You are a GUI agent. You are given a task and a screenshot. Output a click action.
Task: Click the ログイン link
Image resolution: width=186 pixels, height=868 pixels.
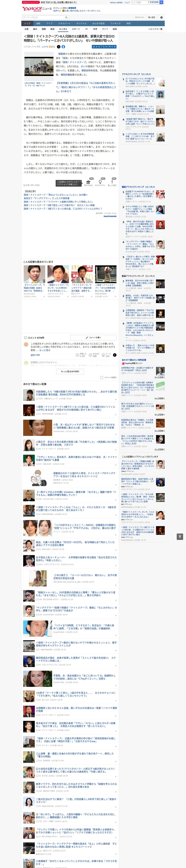(57, 11)
